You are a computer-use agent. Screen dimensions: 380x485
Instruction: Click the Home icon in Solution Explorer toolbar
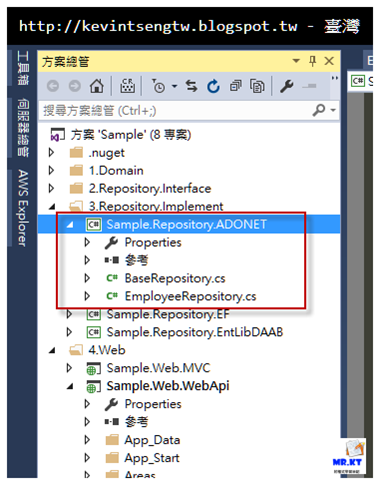pyautogui.click(x=97, y=86)
